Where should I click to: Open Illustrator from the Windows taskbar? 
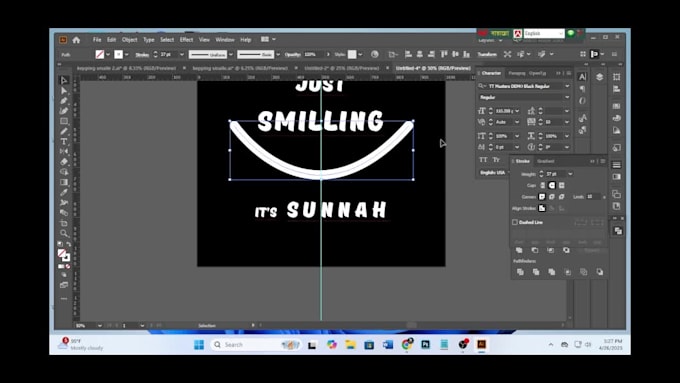pos(481,344)
